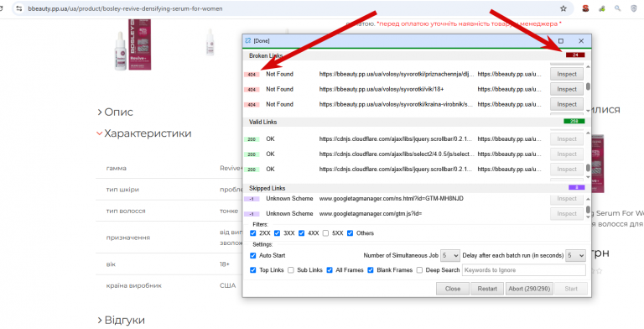The width and height of the screenshot is (644, 329).
Task: Expand the Опис section
Action: 116,112
